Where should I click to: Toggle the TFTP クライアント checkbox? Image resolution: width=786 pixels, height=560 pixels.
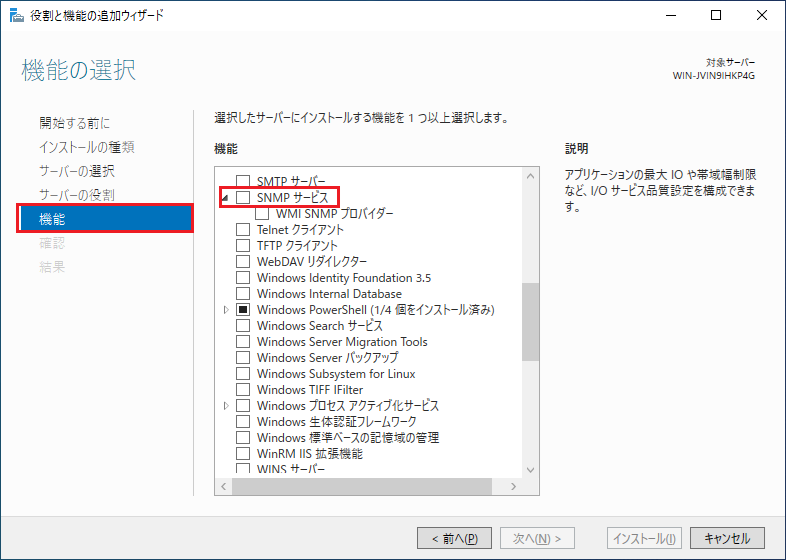[x=243, y=245]
